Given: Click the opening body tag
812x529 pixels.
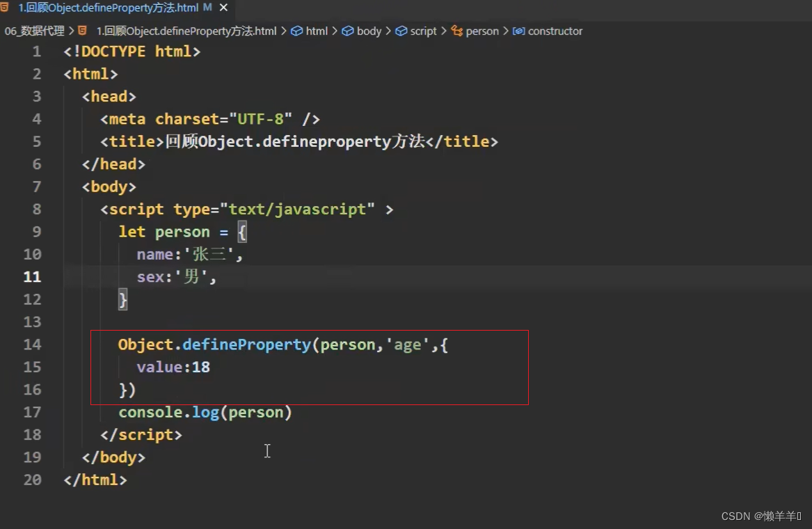Looking at the screenshot, I should tap(109, 187).
